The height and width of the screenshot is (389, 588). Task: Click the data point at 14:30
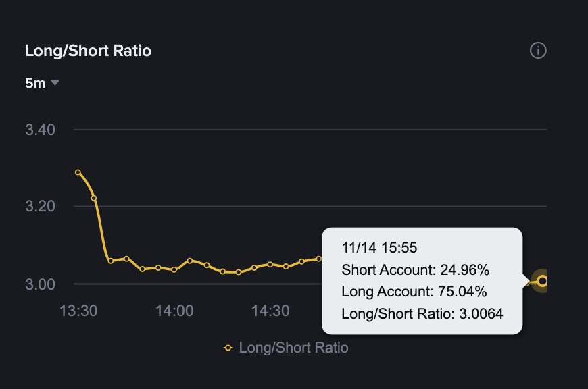pyautogui.click(x=270, y=265)
